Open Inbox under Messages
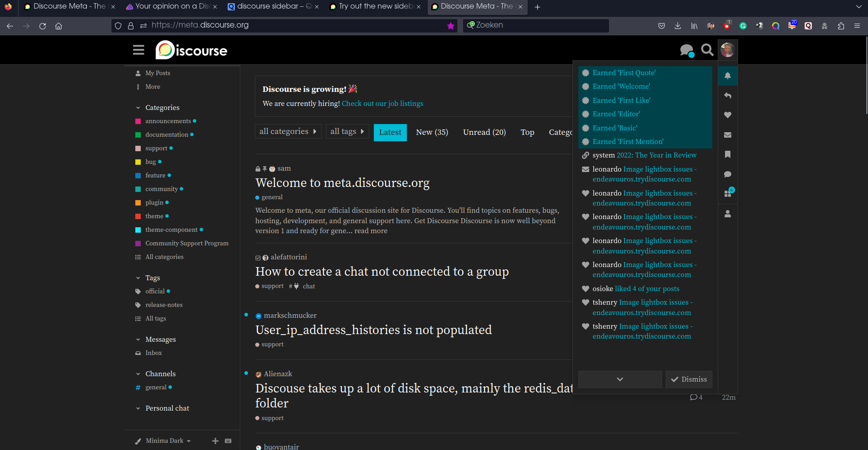Screen dimensions: 868x450 coord(153,353)
